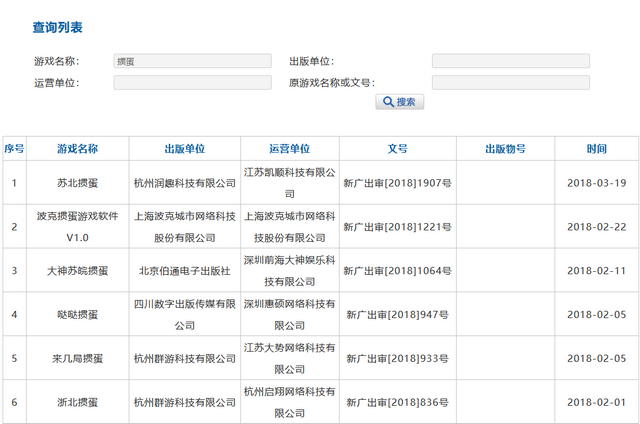Select publisher 上海波克城市网络科技股份有限公司
Screen dimensions: 640x424
[185, 227]
